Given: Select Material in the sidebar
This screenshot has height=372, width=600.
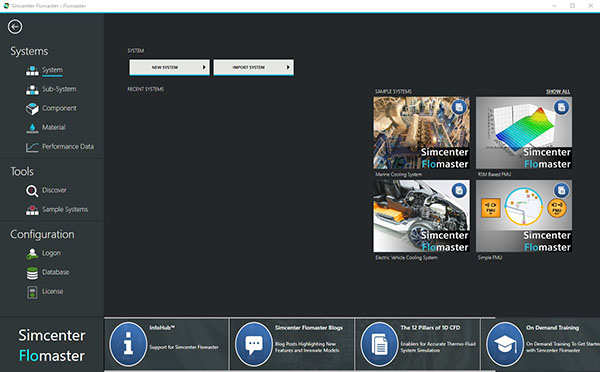Looking at the screenshot, I should (54, 127).
